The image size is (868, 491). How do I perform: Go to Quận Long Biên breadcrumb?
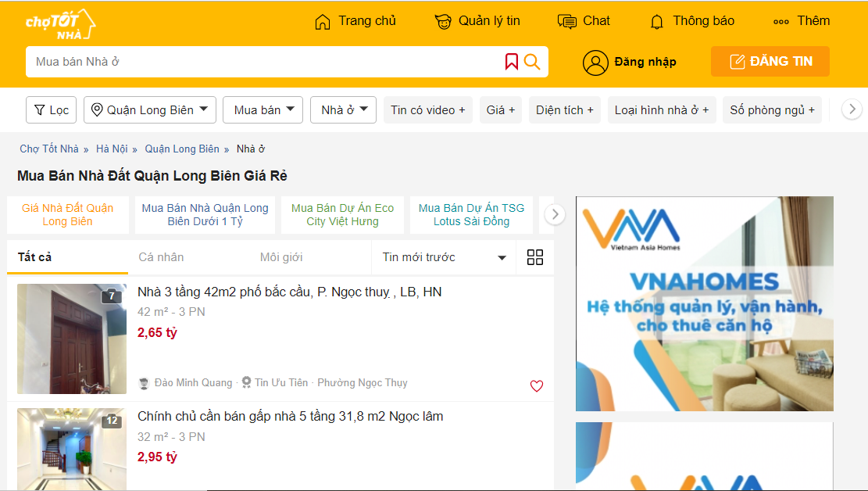coord(182,149)
